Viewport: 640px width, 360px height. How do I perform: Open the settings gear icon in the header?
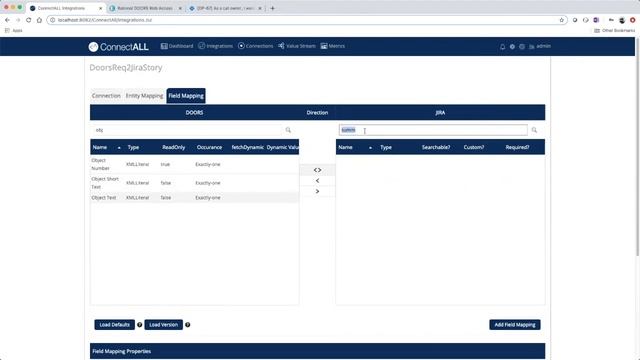512,47
